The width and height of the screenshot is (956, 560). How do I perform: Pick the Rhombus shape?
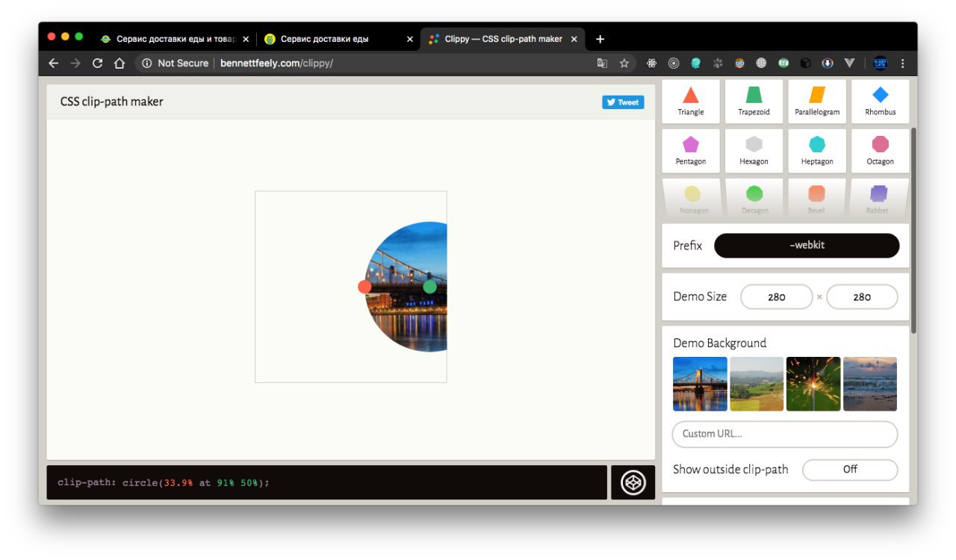point(880,101)
